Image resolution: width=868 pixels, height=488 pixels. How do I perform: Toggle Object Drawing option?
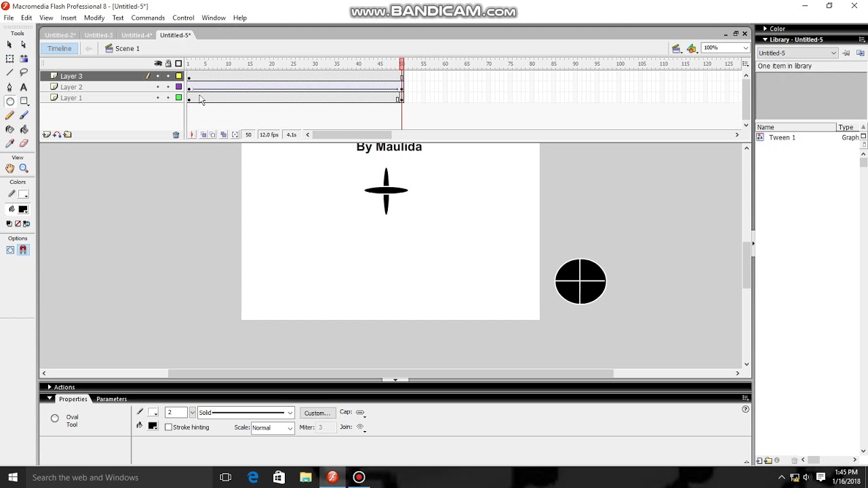[10, 250]
